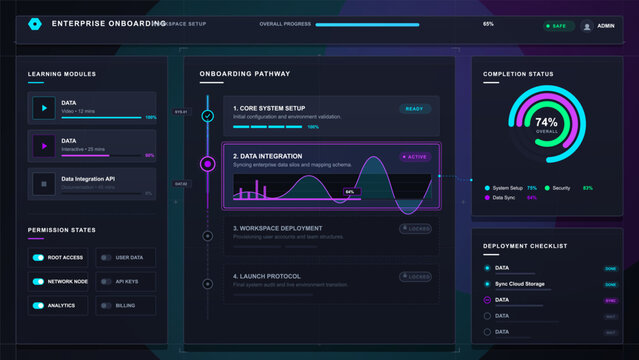
Task: Click the "BILLING" permission label
Action: pos(125,306)
